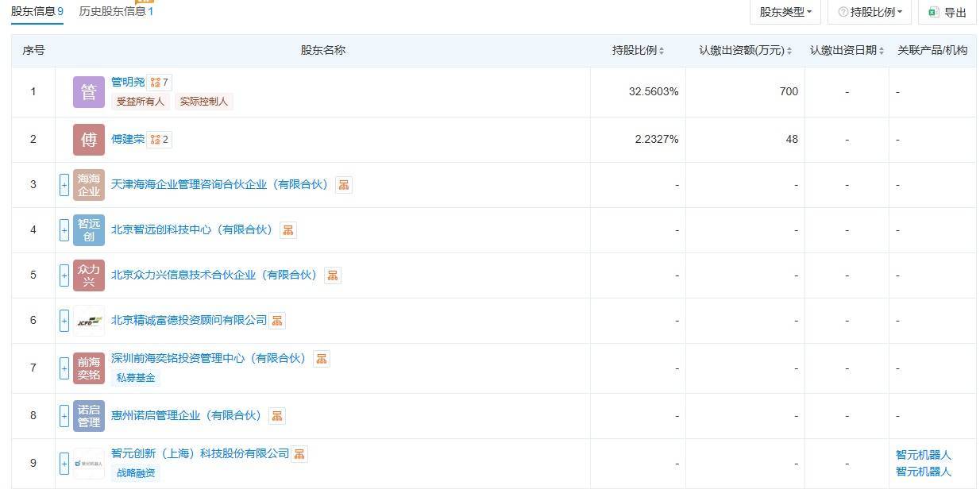Open structure icon for 深圳前海奕铭投资管理中心
The height and width of the screenshot is (493, 980).
point(321,359)
